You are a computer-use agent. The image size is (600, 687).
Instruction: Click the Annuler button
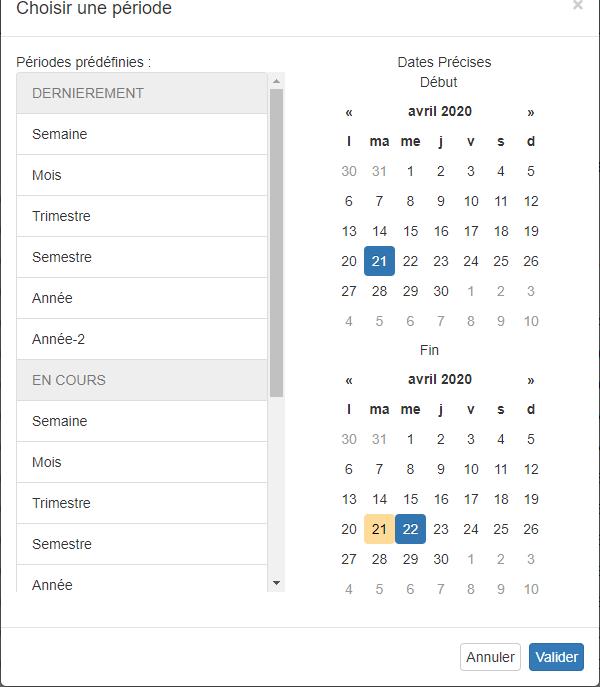[x=490, y=657]
